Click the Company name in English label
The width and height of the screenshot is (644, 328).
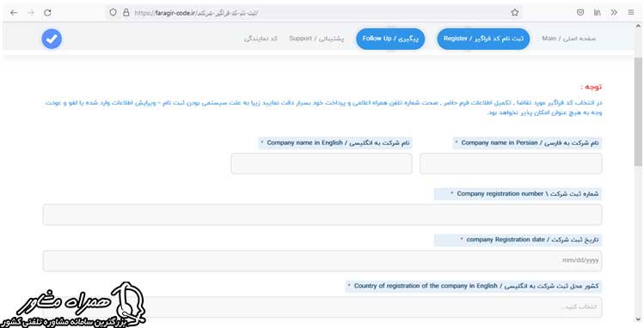click(335, 143)
